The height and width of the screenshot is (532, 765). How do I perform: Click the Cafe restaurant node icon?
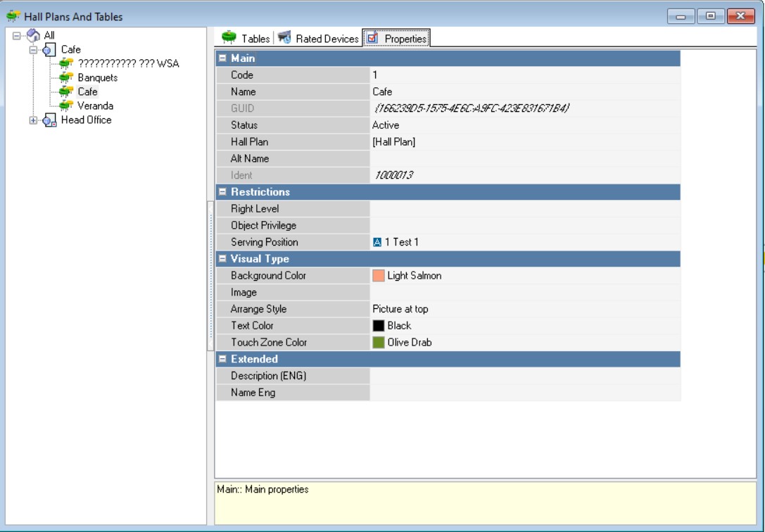coord(49,49)
